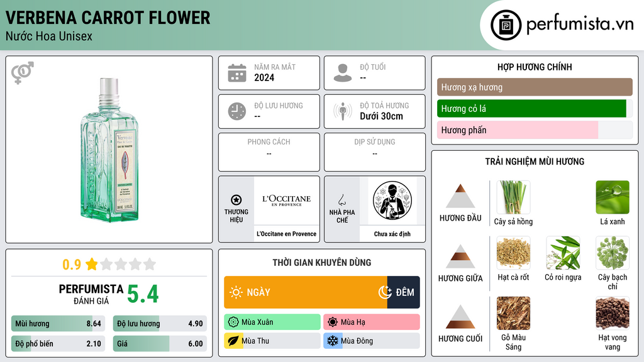Click the sun icon for Mùa Hạ

(333, 322)
